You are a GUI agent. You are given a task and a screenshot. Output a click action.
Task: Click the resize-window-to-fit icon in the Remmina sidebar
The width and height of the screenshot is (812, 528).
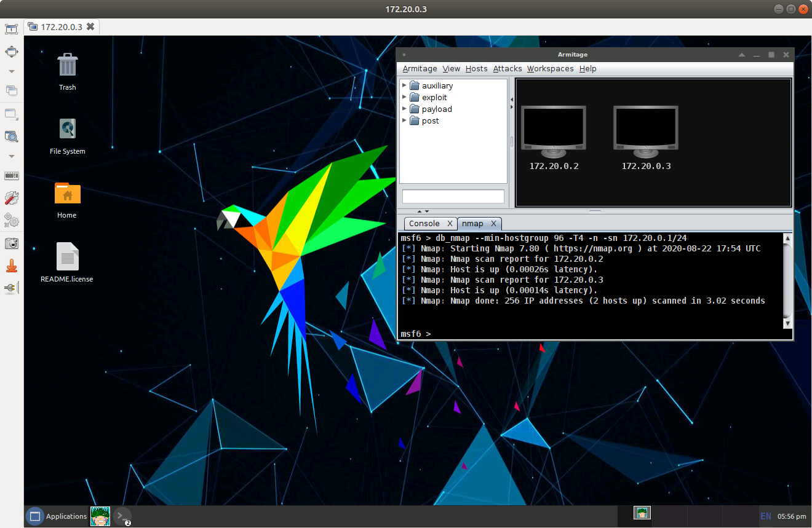click(11, 29)
